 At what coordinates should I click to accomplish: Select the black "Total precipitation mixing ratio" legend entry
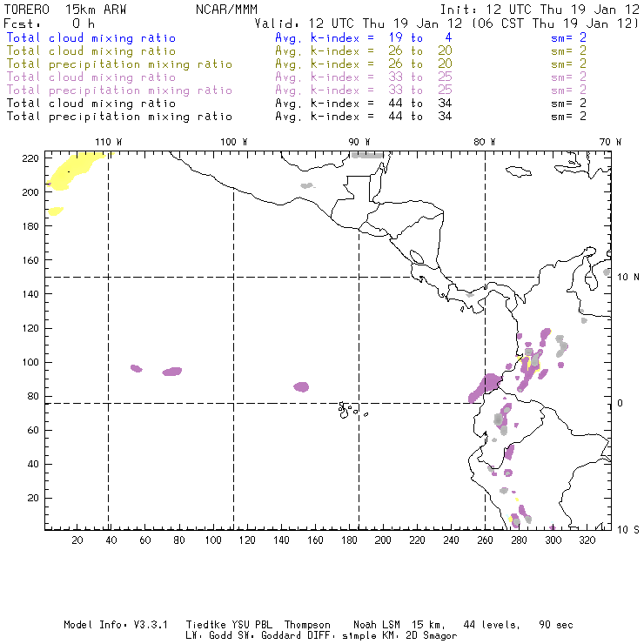click(x=119, y=117)
